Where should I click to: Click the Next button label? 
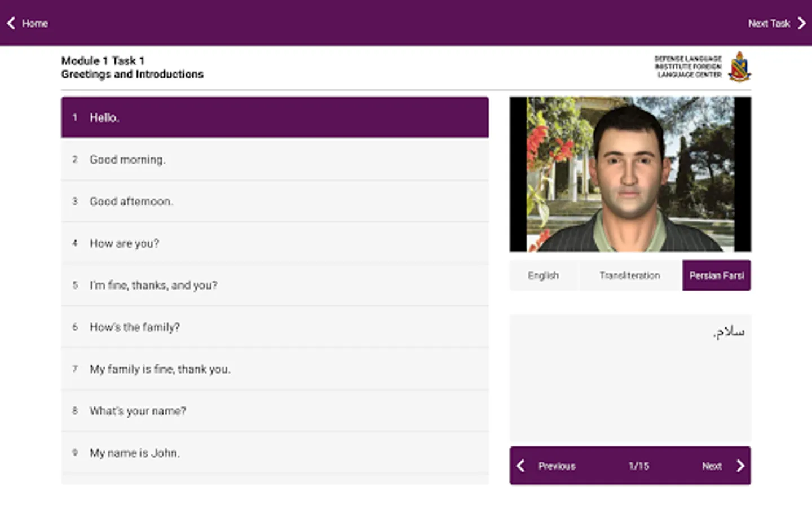click(x=712, y=466)
